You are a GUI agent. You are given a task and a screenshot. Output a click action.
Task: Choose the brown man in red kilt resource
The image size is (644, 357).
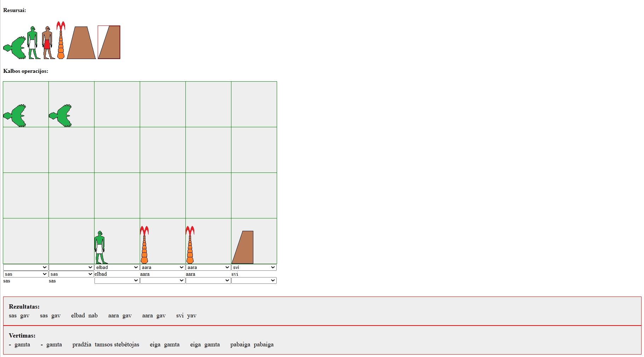pos(48,42)
